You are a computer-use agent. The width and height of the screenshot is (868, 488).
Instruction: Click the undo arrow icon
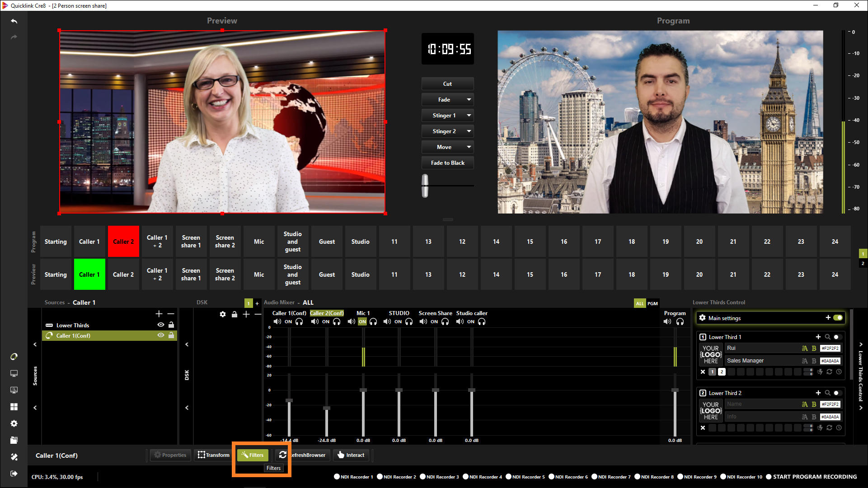tap(14, 21)
